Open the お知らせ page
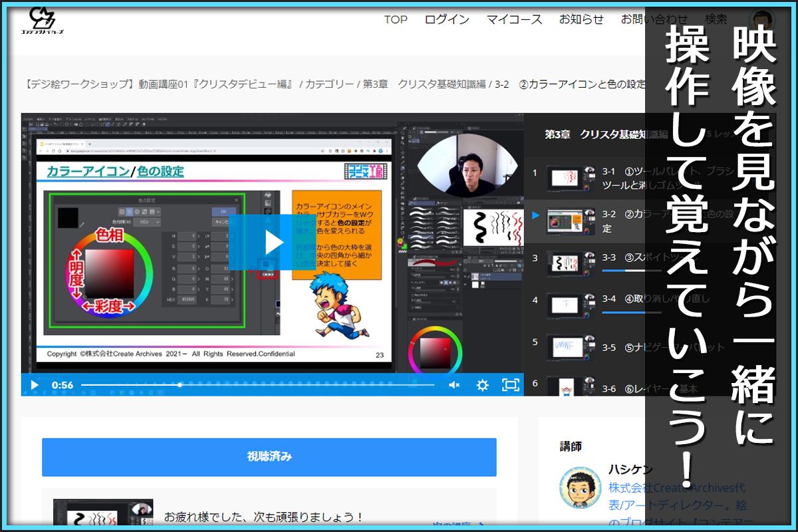798x532 pixels. tap(581, 19)
